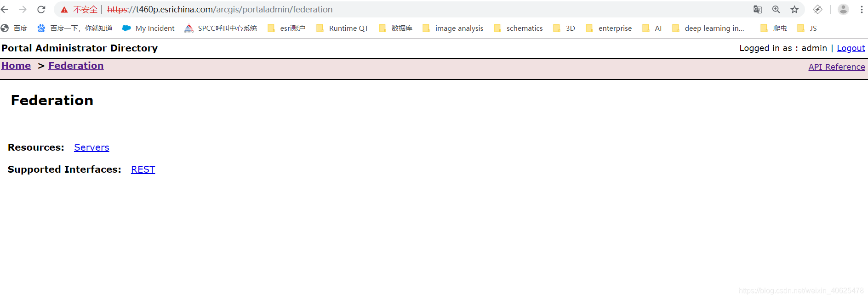Open the Runtime QT bookmark folder
This screenshot has width=868, height=299.
(x=343, y=28)
